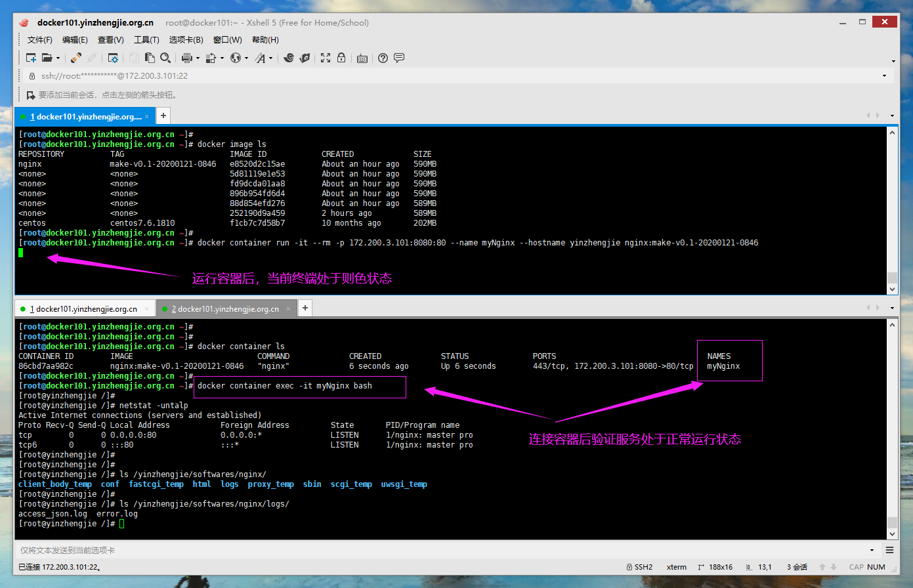
Task: Open the on-screen virtual keyboard icon
Action: pos(362,58)
